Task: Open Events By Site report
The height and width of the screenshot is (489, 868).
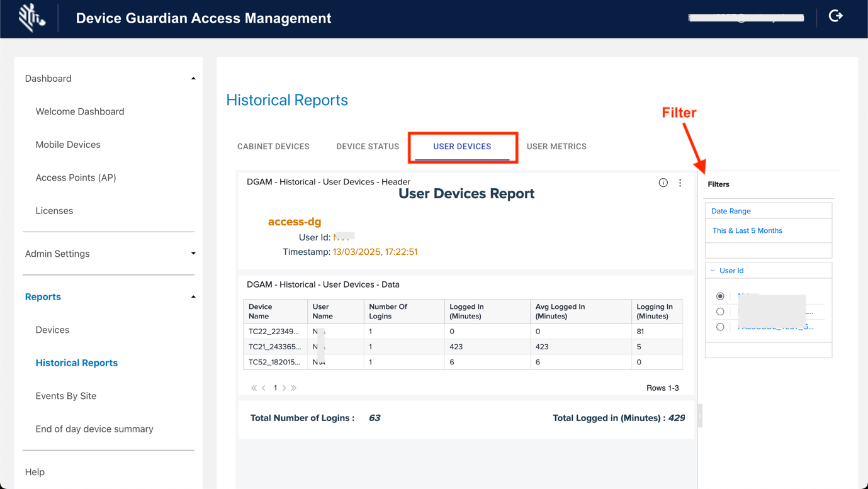Action: (66, 396)
